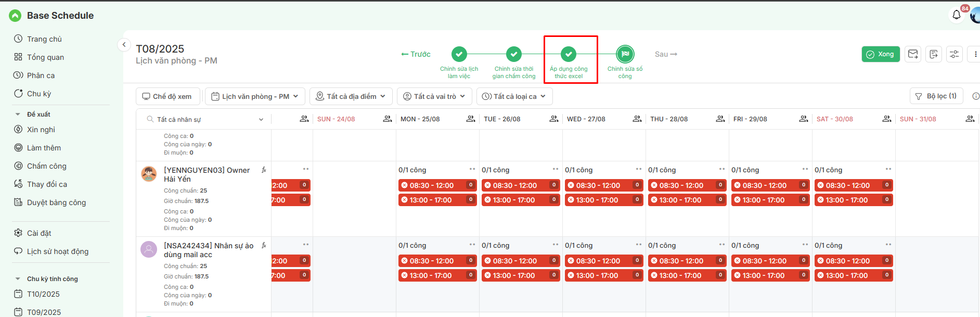Click Hải Yến's avatar picture

click(x=149, y=174)
